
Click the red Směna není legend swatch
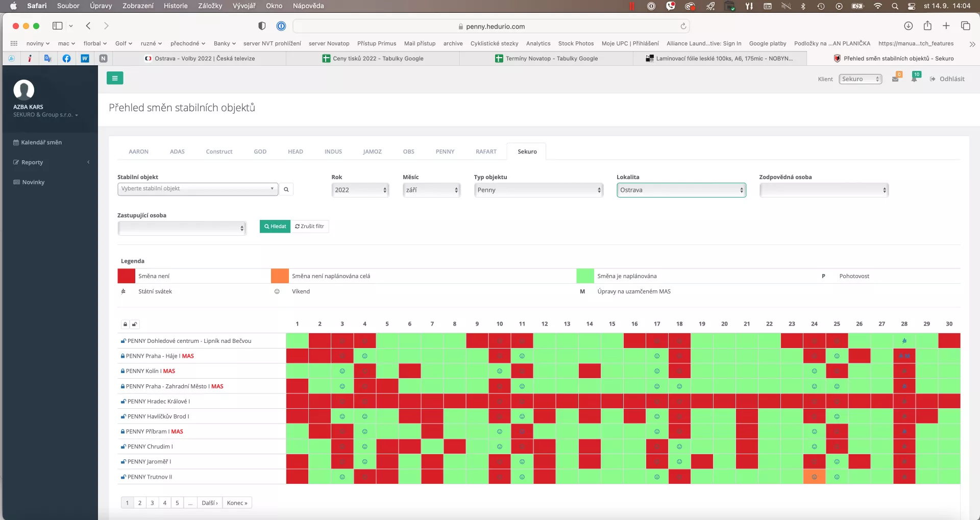pos(126,276)
